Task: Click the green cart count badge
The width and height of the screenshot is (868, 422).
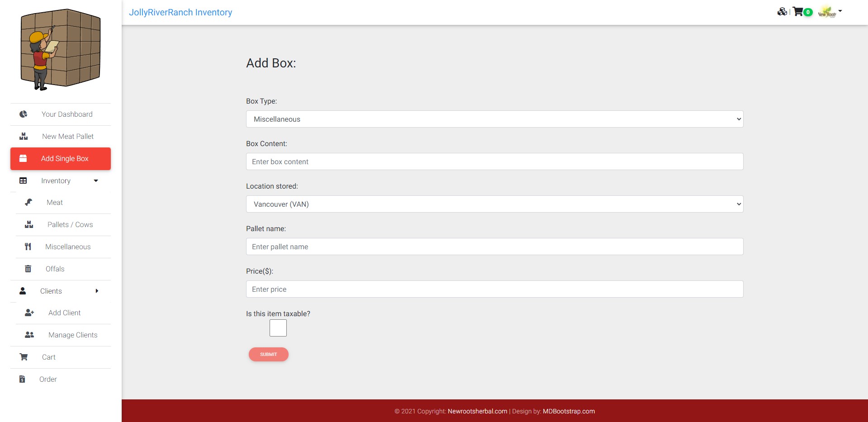Action: click(808, 12)
